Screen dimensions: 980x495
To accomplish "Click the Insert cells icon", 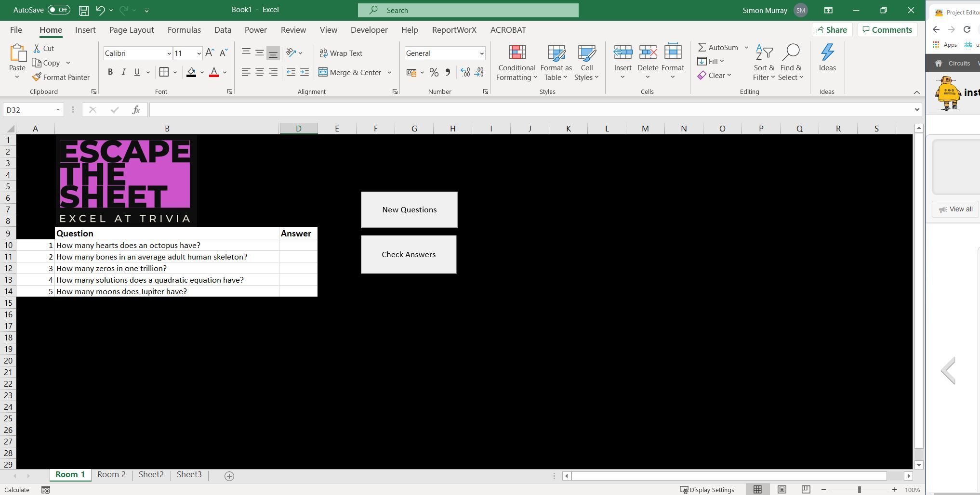I will pyautogui.click(x=622, y=52).
